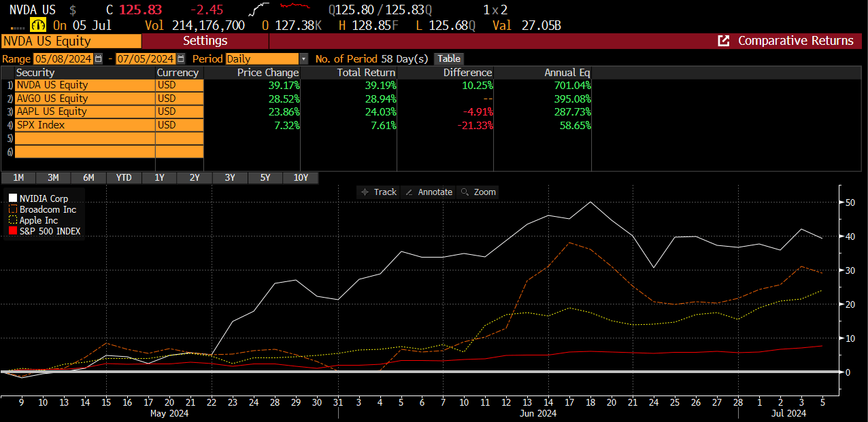868x422 pixels.
Task: Toggle S&P 500 INDEX red legend swatch
Action: pos(13,231)
